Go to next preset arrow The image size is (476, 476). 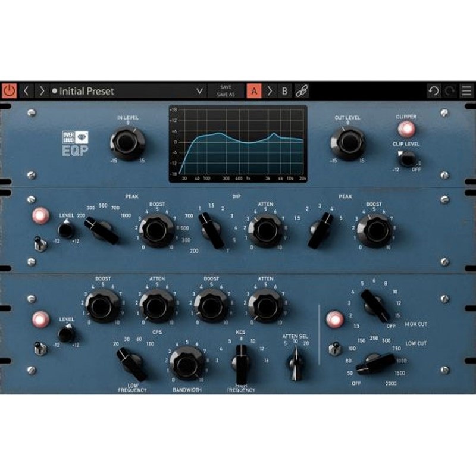click(42, 91)
